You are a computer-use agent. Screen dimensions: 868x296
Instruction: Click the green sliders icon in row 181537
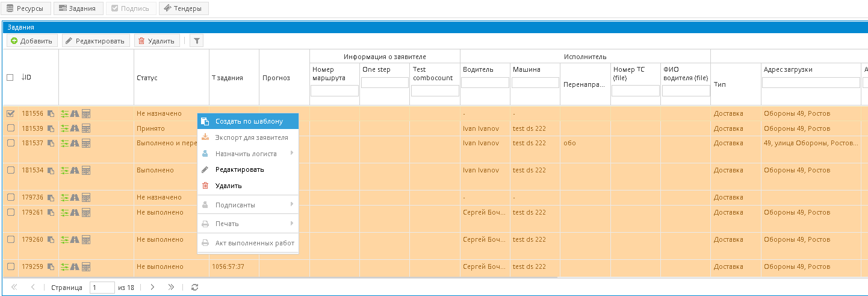click(65, 143)
